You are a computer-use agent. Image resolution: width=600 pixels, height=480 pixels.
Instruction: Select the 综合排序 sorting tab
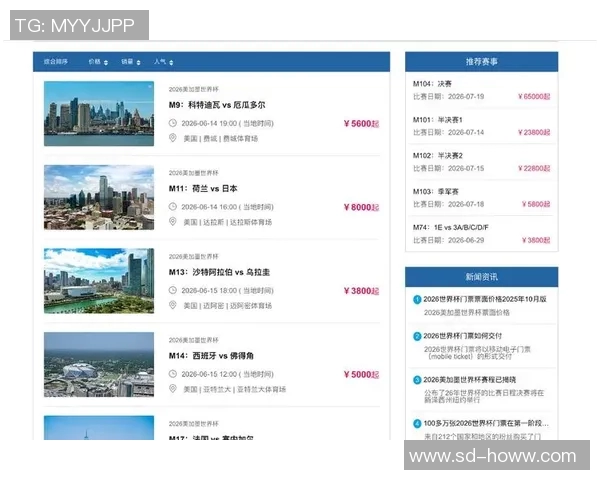(x=56, y=62)
